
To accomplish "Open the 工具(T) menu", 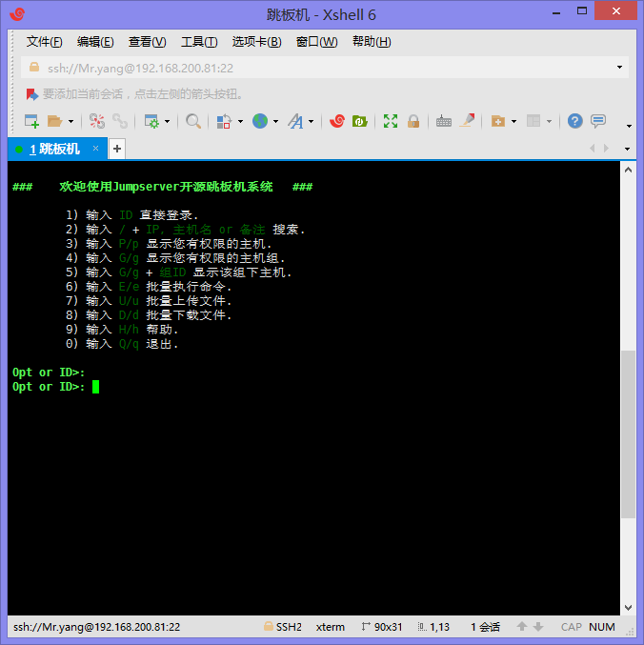I will 199,42.
